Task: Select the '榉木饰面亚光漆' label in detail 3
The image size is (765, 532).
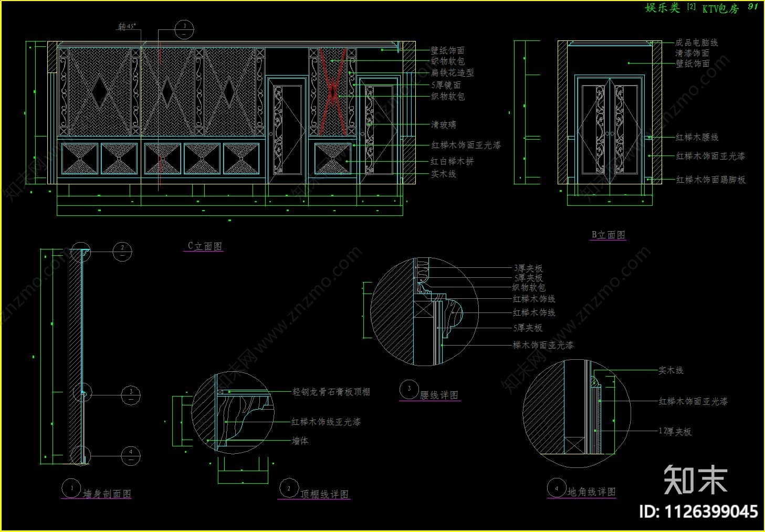Action: (x=543, y=345)
